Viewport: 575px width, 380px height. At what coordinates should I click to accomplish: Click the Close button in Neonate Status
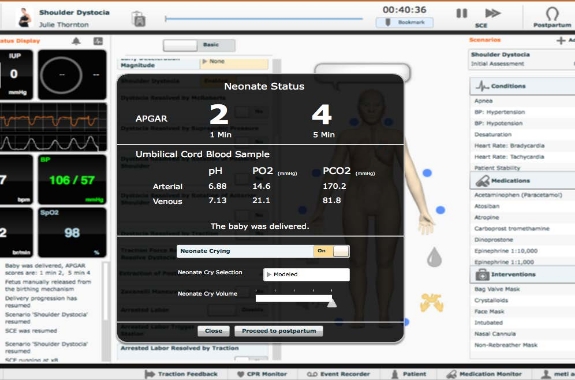pos(213,331)
